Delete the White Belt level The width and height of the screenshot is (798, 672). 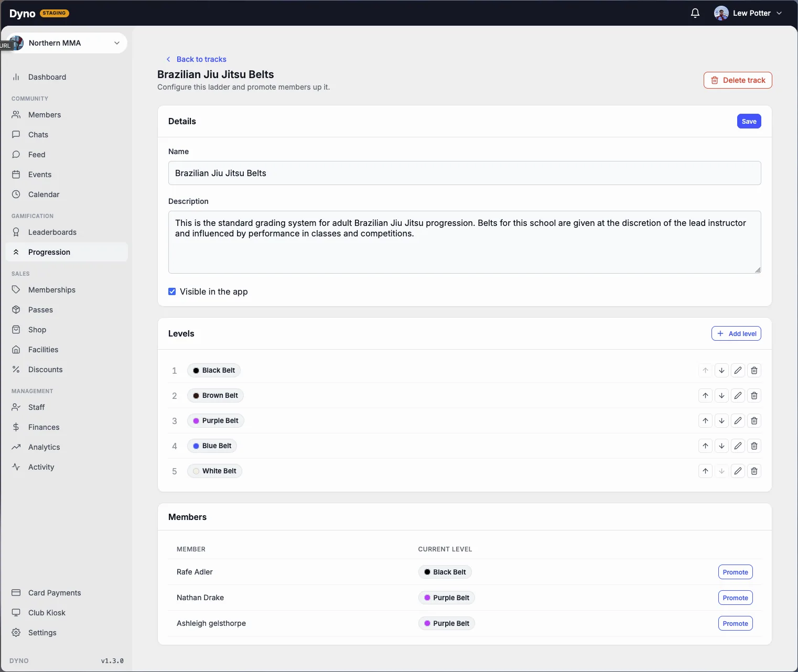pos(754,471)
